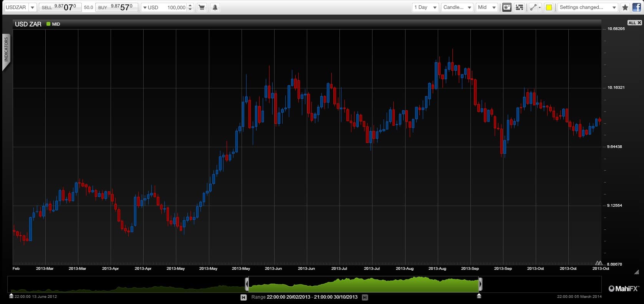Click the 10.68205 price axis label

point(616,29)
